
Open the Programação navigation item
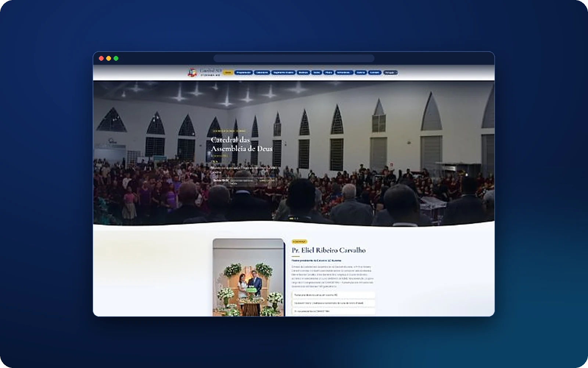pyautogui.click(x=243, y=72)
